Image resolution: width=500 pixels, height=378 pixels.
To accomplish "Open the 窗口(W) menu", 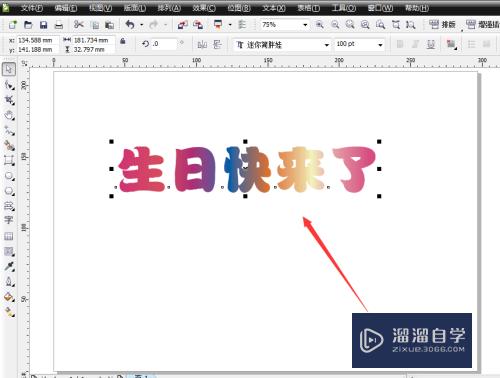I will pyautogui.click(x=380, y=8).
